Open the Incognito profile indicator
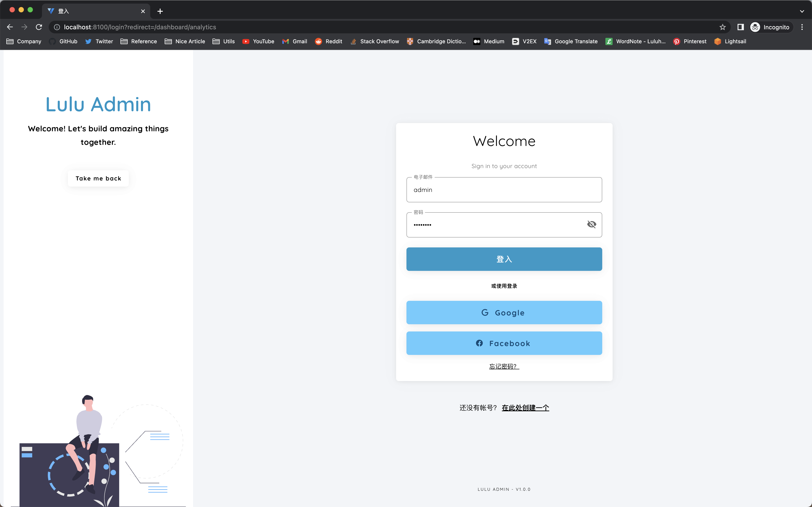This screenshot has width=812, height=507. click(x=770, y=27)
